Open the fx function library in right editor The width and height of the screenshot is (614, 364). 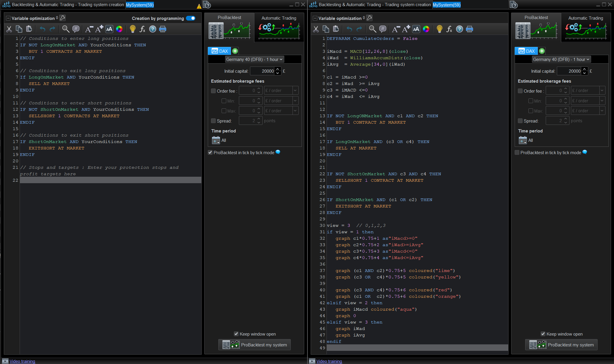(x=449, y=29)
